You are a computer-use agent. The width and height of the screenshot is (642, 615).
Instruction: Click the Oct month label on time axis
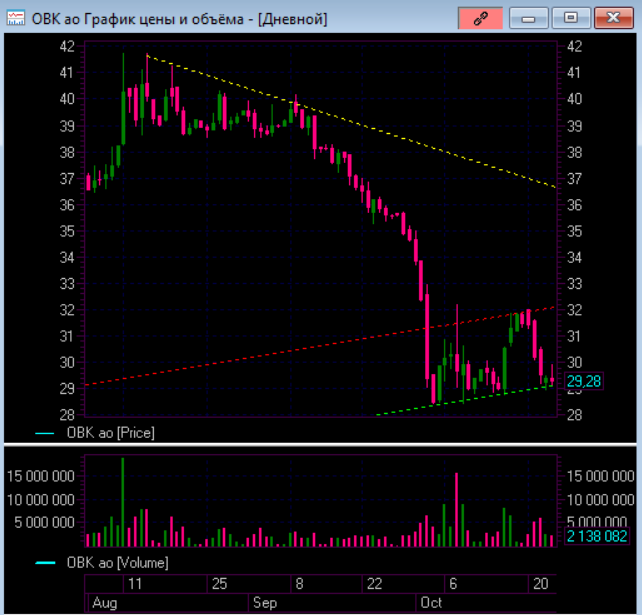[431, 603]
